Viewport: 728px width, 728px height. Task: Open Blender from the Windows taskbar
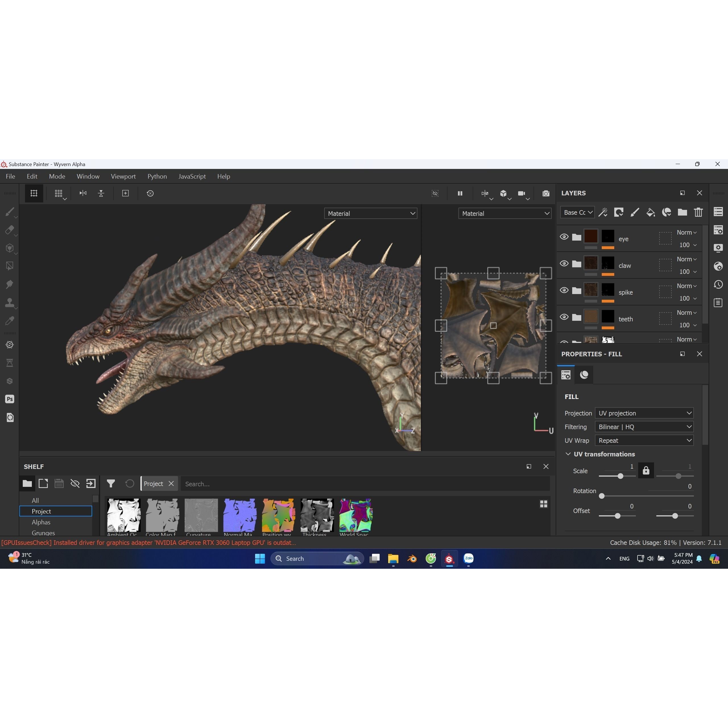(412, 559)
